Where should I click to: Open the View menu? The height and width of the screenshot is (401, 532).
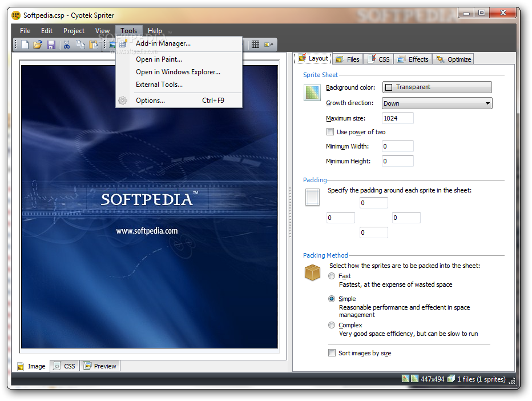coord(102,31)
